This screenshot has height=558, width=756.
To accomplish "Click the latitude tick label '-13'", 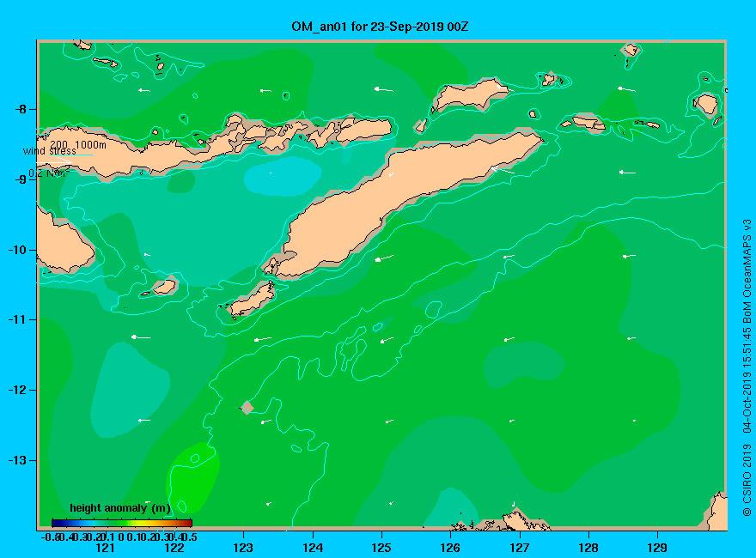I will point(18,460).
